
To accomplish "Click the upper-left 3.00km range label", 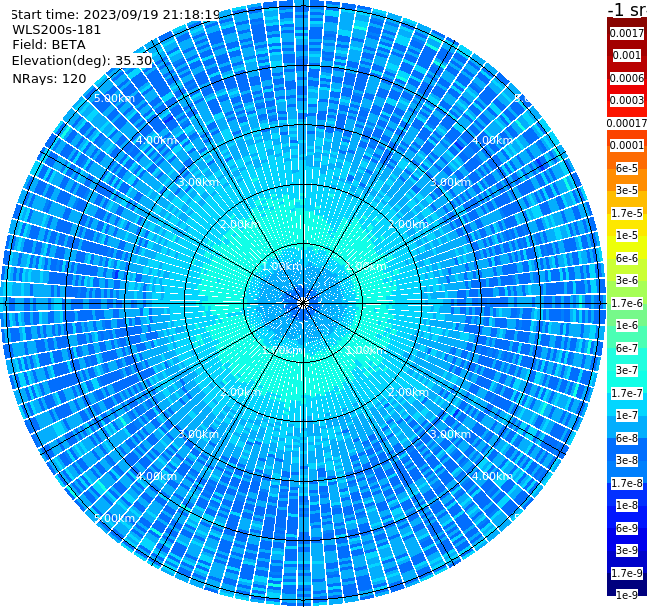I will click(198, 182).
